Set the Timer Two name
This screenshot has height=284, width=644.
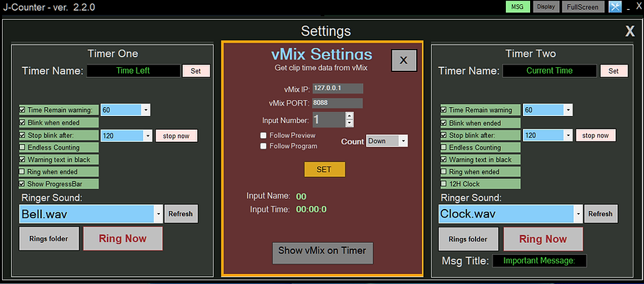pyautogui.click(x=614, y=71)
